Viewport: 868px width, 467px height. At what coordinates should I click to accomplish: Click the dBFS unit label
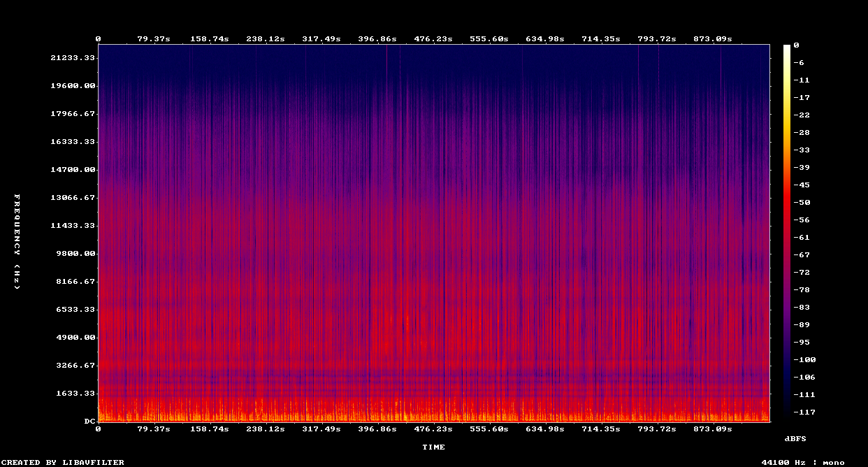[796, 438]
